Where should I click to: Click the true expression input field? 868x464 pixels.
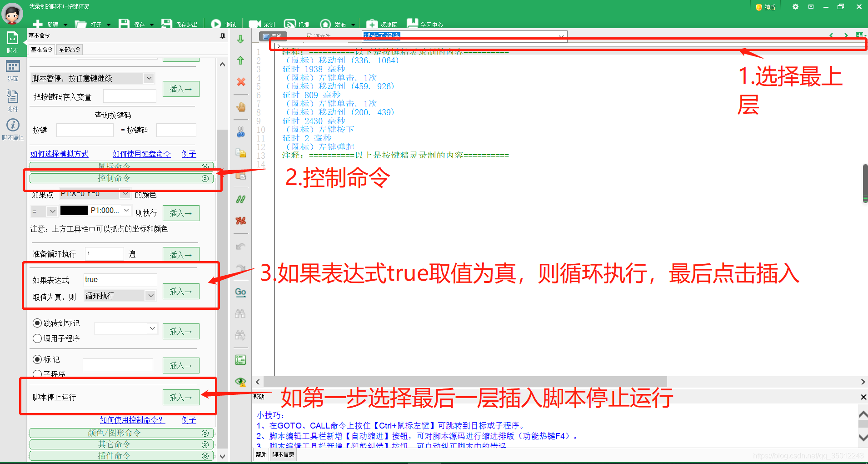120,279
